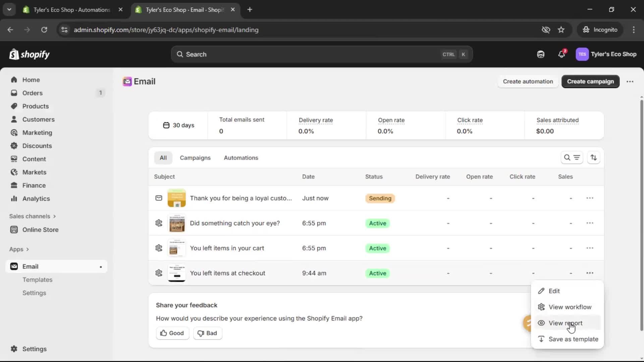Close the Email browser tab
Screen dimensions: 644x362
click(233, 10)
